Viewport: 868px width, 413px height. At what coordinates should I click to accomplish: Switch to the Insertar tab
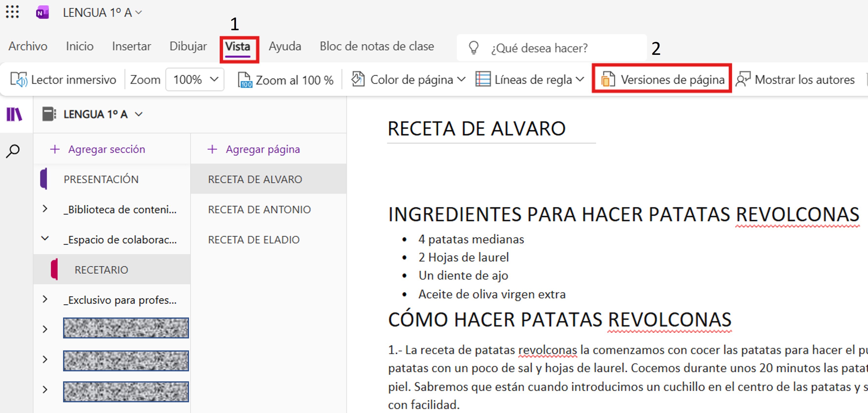click(132, 46)
